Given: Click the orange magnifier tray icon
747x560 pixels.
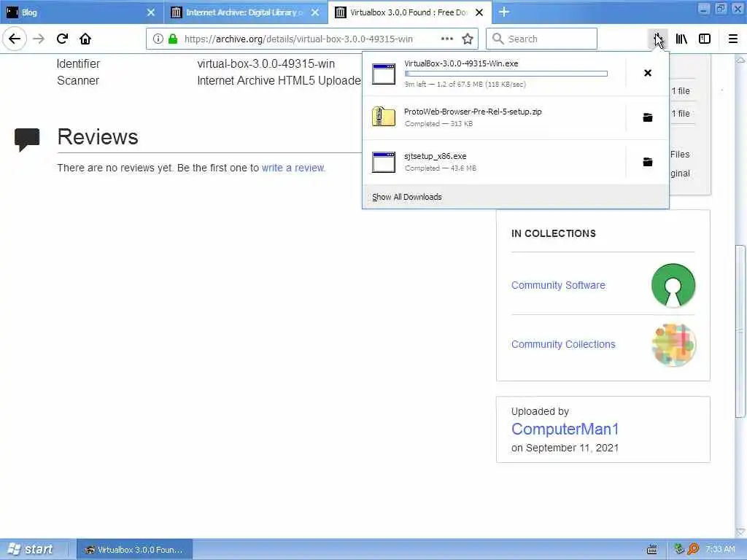Looking at the screenshot, I should [693, 549].
